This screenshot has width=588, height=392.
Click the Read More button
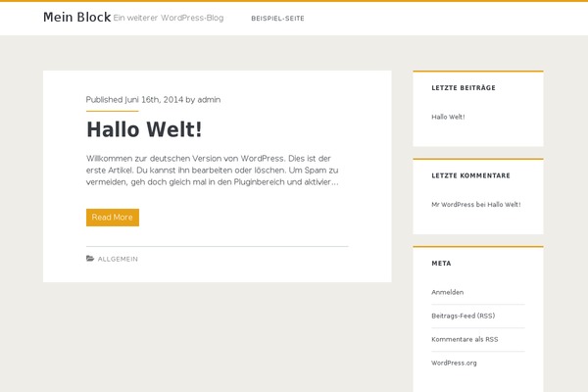tap(113, 218)
